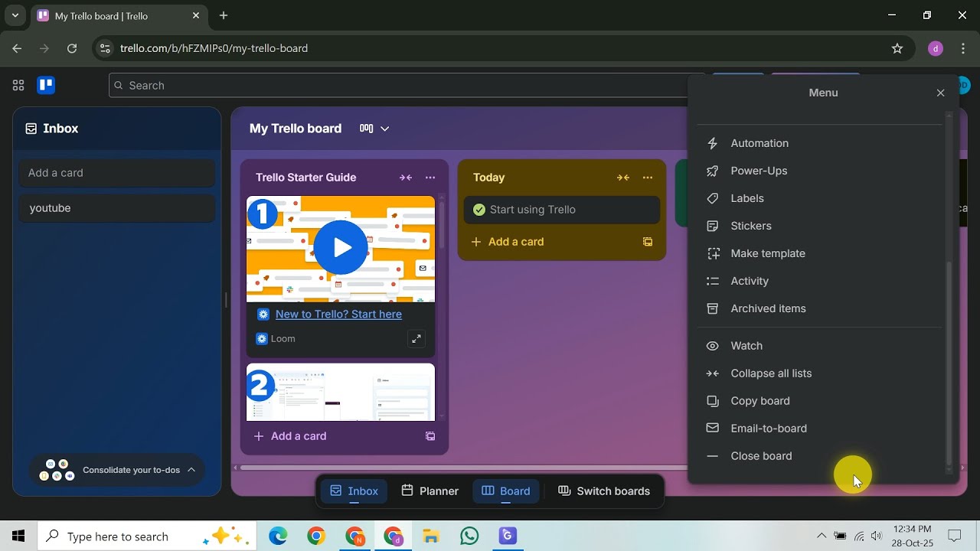This screenshot has height=551, width=980.
Task: Go back in browser history
Action: click(17, 48)
